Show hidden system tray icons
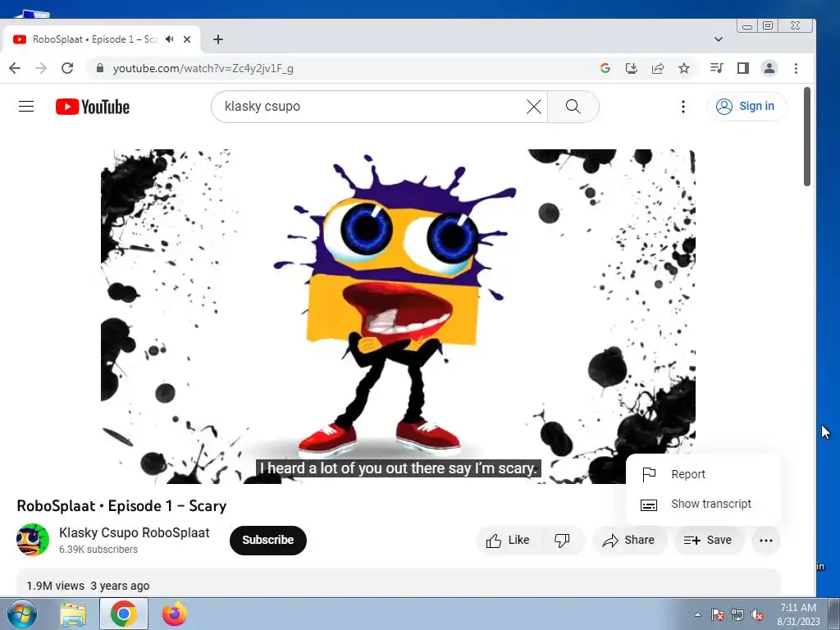840x630 pixels. [x=697, y=615]
